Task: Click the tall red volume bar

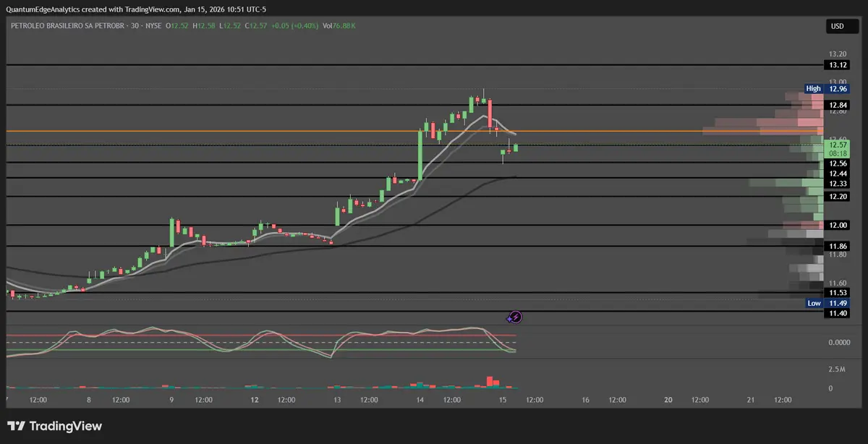Action: (x=490, y=382)
